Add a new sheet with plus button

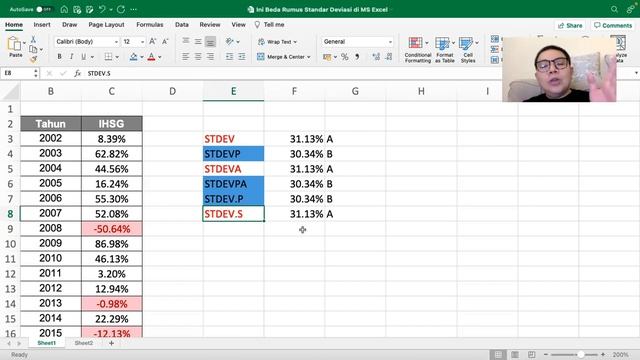click(x=111, y=343)
